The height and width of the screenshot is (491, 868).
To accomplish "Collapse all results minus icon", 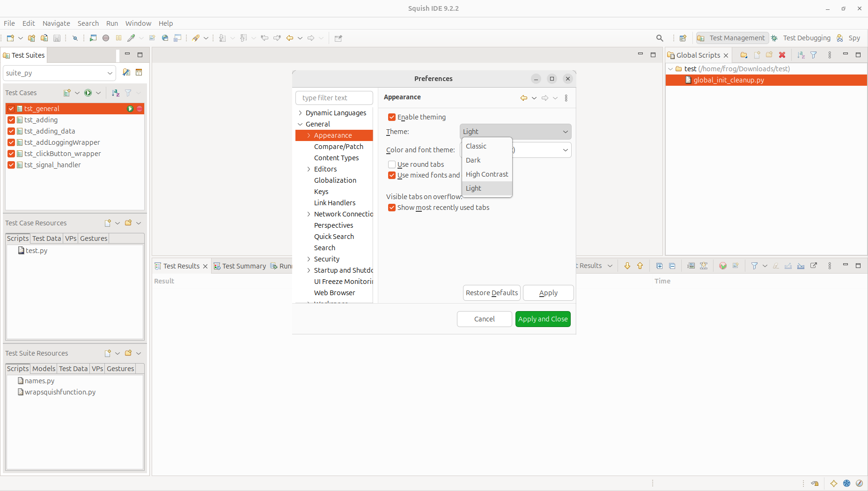I will (672, 266).
